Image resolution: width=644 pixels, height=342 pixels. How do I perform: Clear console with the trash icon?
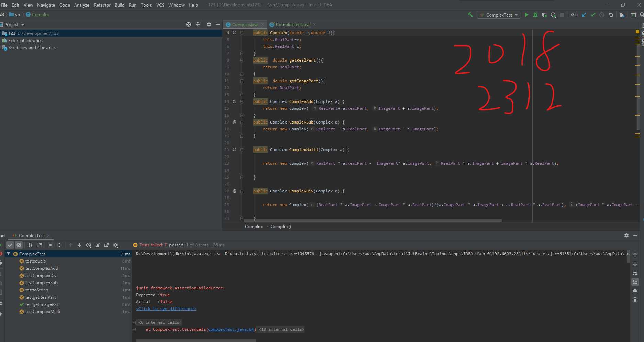pos(635,300)
